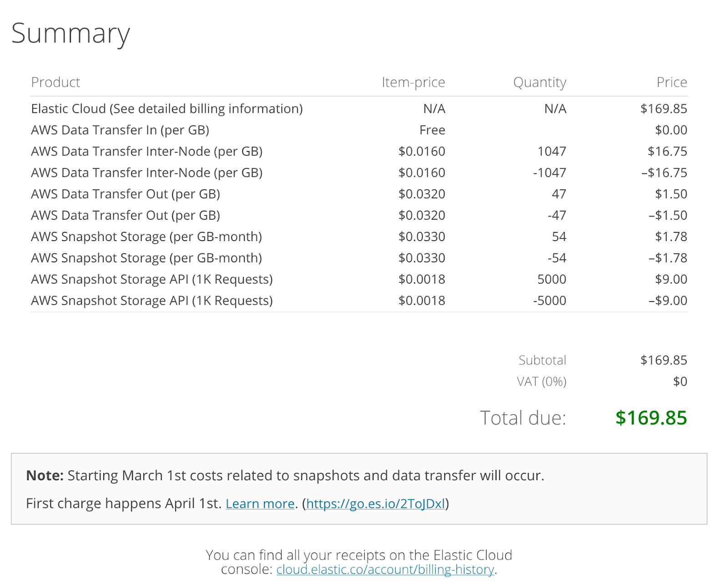Screen dimensions: 728x583
Task: Click the price '–$1.78' cell
Action: 668,258
